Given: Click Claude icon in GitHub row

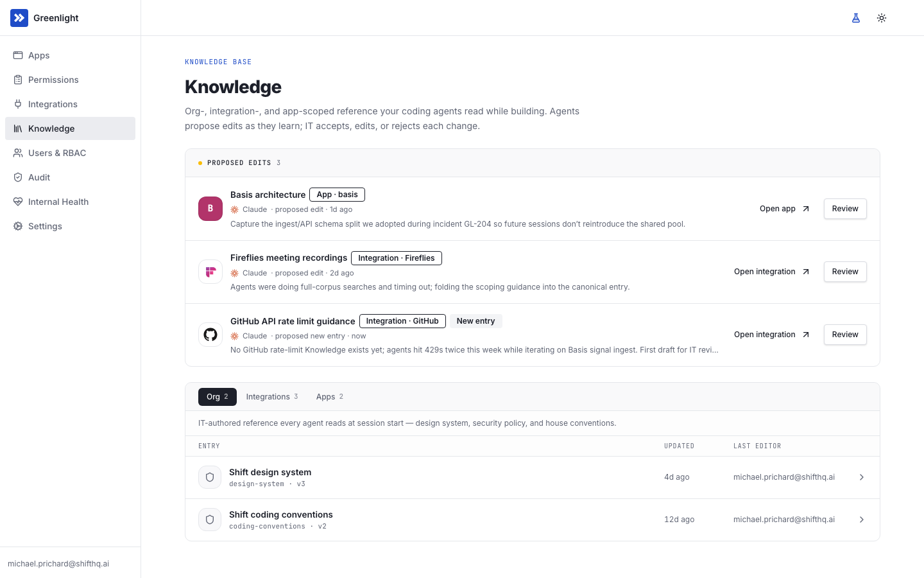Looking at the screenshot, I should [235, 336].
